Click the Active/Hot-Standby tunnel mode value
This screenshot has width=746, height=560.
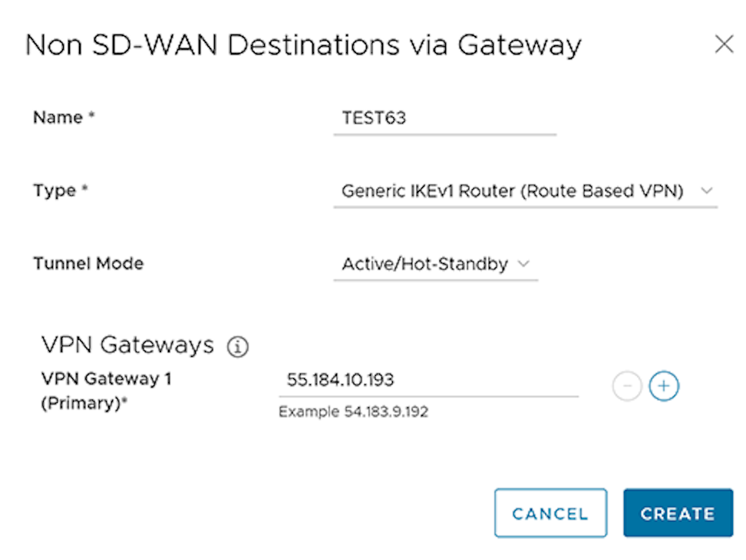424,264
